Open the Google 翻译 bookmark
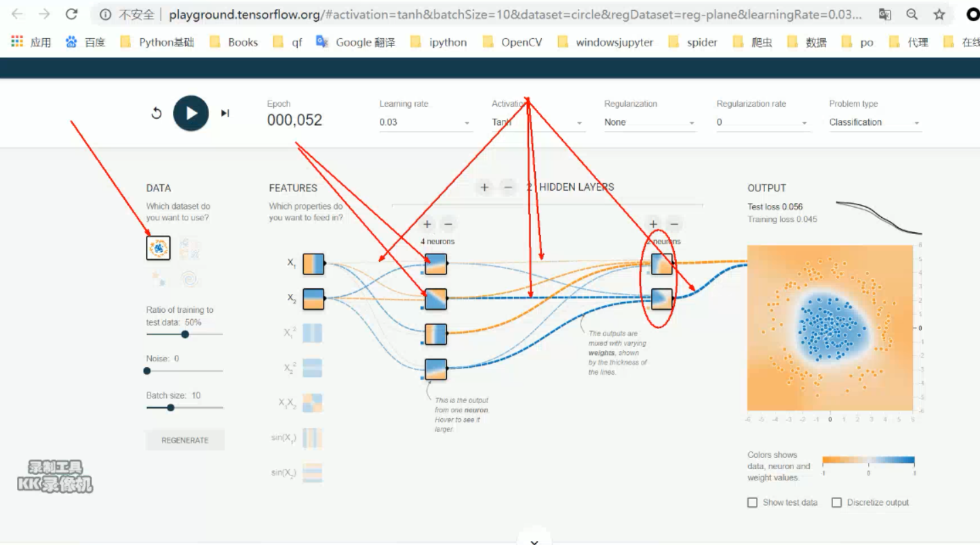980x545 pixels. 356,42
